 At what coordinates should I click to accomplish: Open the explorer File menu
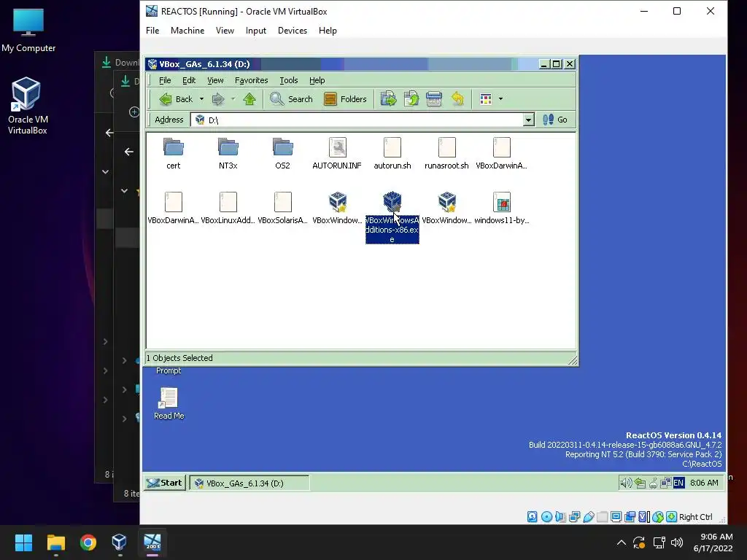coord(165,80)
